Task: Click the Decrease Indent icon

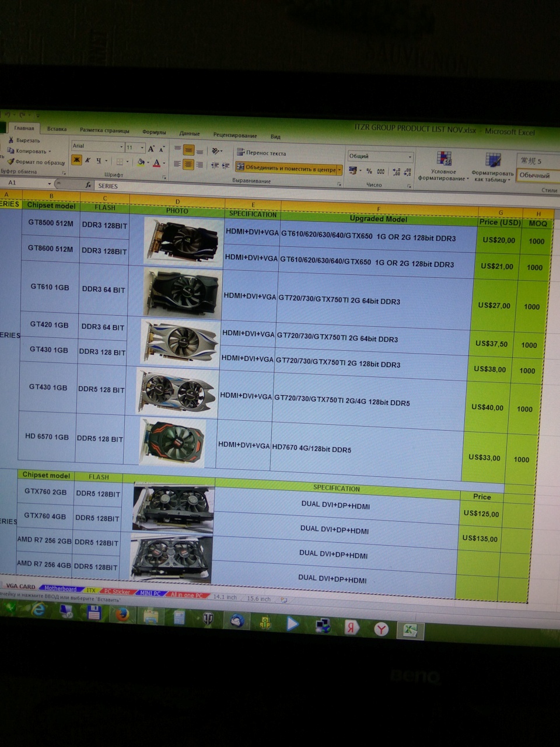Action: [215, 165]
